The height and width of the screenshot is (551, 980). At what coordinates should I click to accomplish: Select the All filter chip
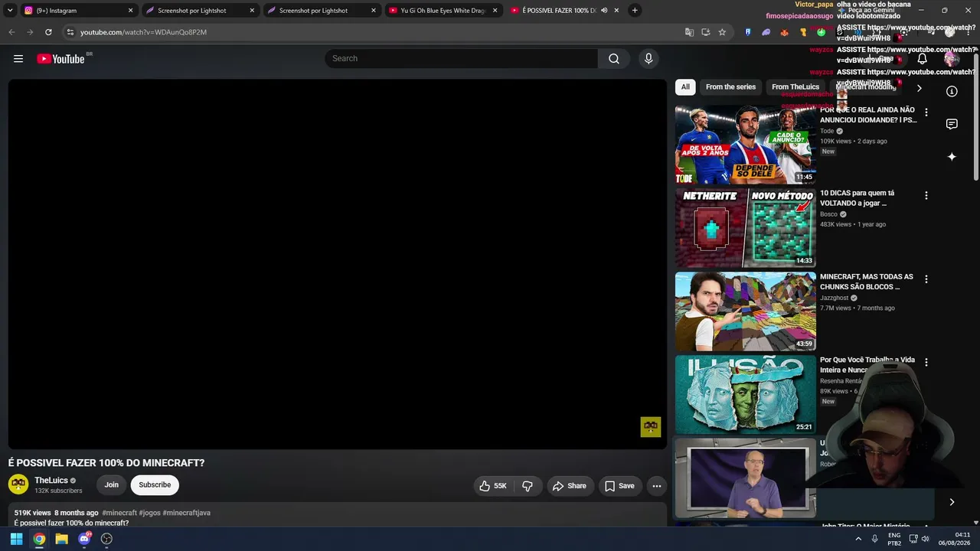[x=685, y=87]
